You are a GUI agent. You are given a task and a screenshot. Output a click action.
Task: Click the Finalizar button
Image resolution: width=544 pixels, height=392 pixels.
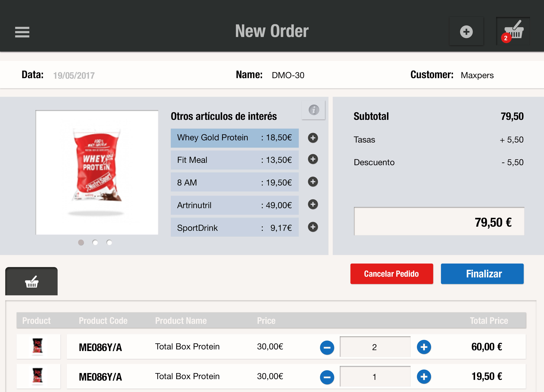point(482,274)
